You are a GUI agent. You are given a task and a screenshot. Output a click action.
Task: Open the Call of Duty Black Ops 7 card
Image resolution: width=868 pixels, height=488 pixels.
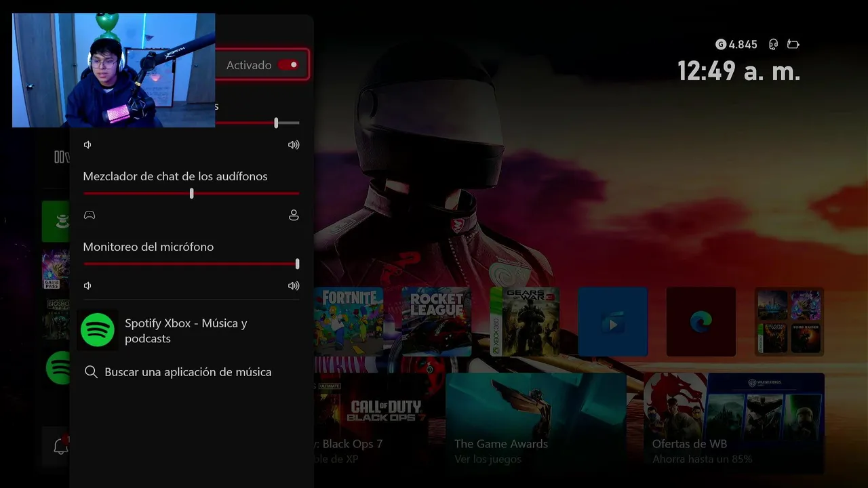click(x=370, y=423)
